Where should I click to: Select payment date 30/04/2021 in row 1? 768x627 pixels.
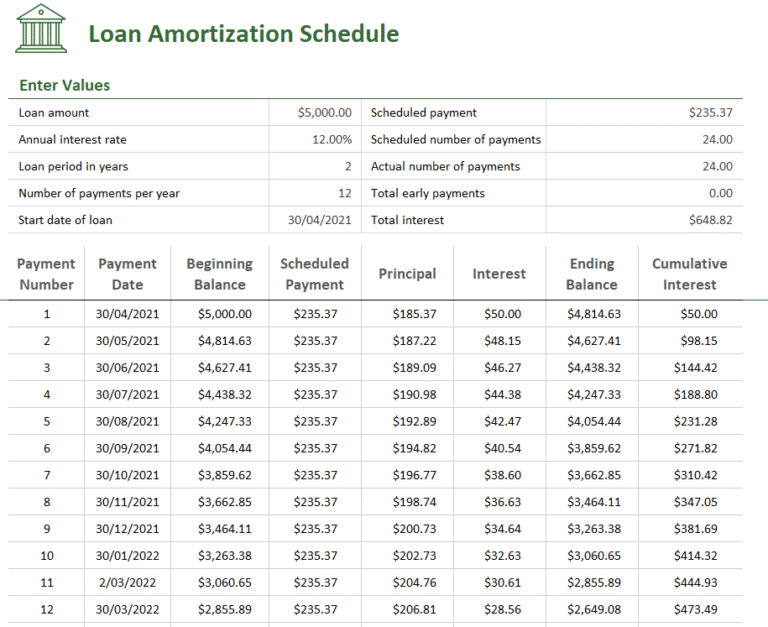(x=127, y=314)
